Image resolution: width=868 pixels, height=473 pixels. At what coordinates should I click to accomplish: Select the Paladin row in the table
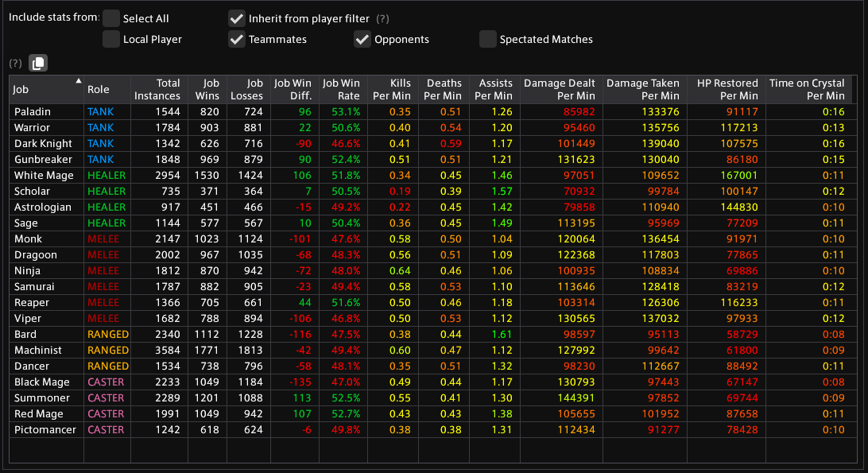tap(33, 112)
